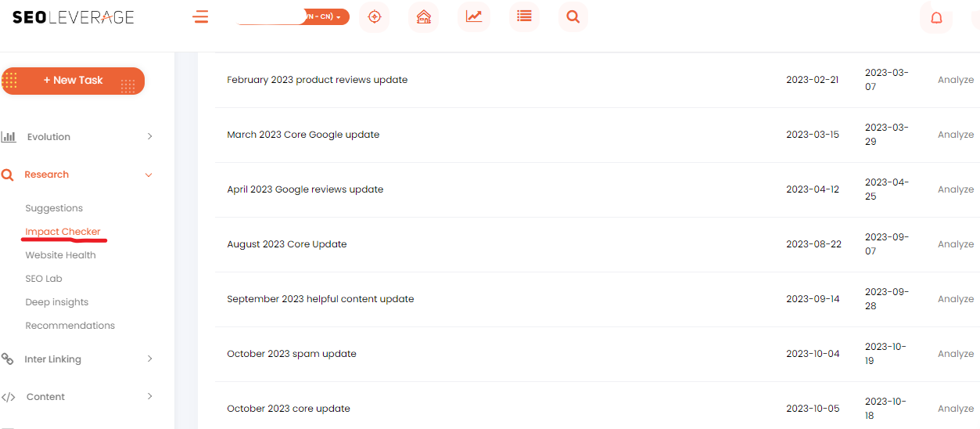
Task: Open Suggestions in the Research menu
Action: pyautogui.click(x=54, y=208)
